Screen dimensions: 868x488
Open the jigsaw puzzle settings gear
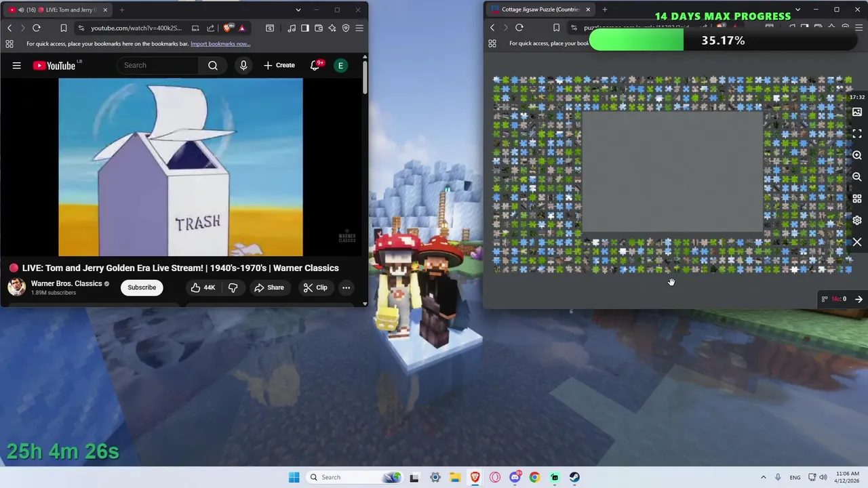(x=857, y=220)
